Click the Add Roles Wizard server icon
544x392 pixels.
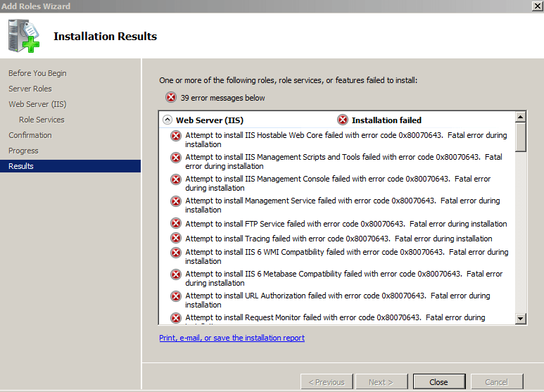(25, 35)
